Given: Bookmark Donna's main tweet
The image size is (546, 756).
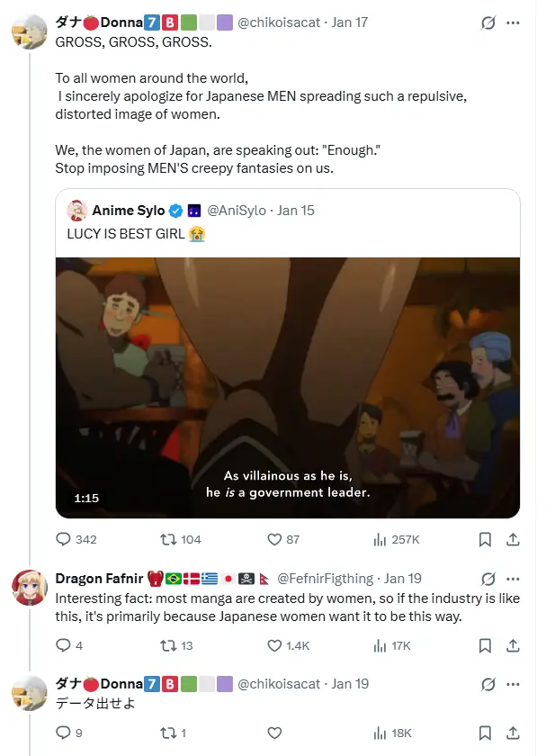Looking at the screenshot, I should (485, 539).
